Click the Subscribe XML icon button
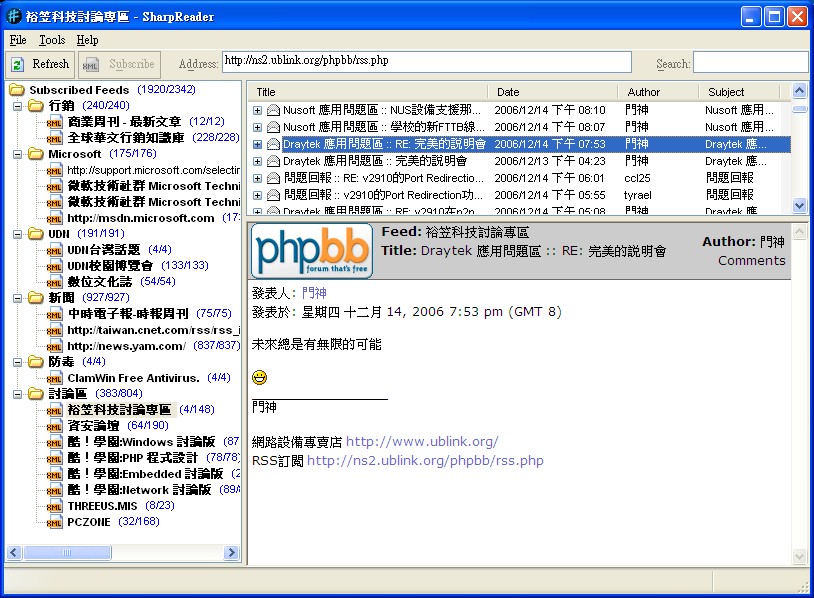The image size is (814, 598). (x=92, y=64)
